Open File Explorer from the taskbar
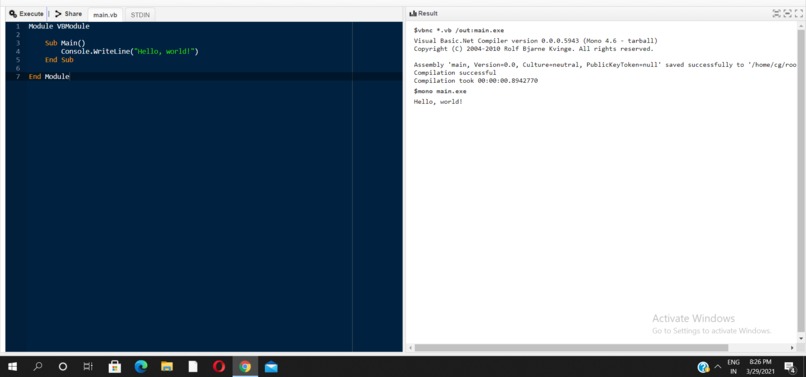The image size is (806, 377). (167, 366)
